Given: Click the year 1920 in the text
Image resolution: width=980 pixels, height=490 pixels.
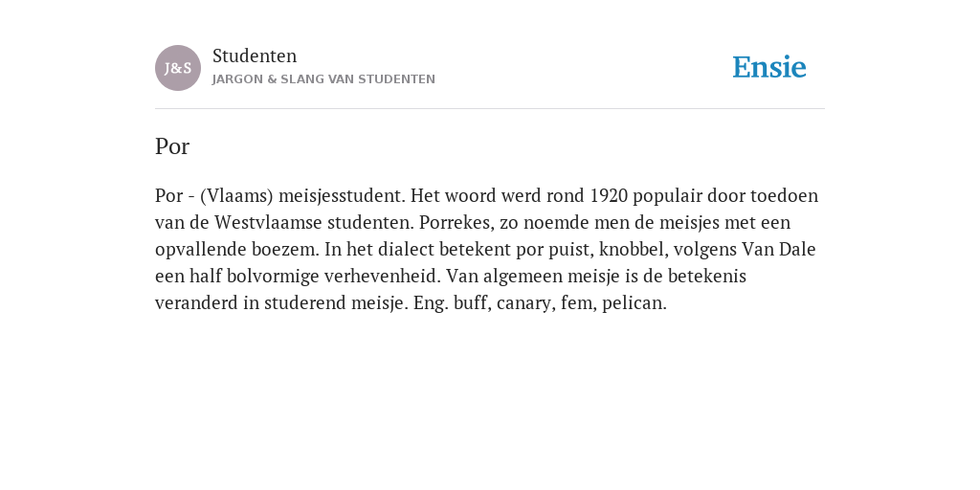Looking at the screenshot, I should click(x=609, y=195).
